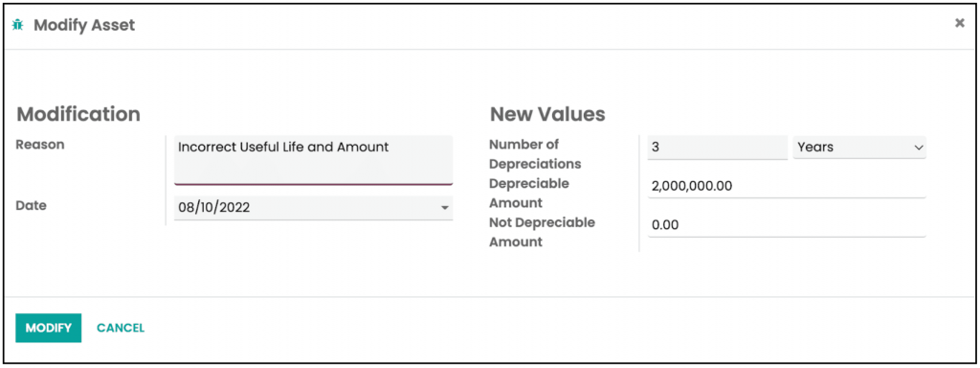Open the Years period dropdown

(x=859, y=148)
